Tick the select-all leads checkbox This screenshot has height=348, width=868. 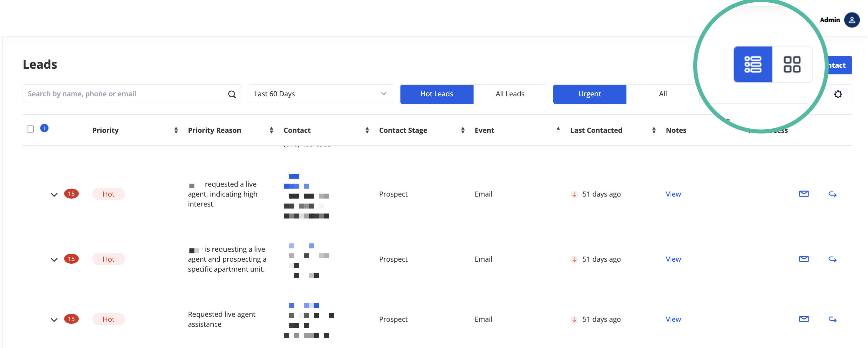[30, 129]
